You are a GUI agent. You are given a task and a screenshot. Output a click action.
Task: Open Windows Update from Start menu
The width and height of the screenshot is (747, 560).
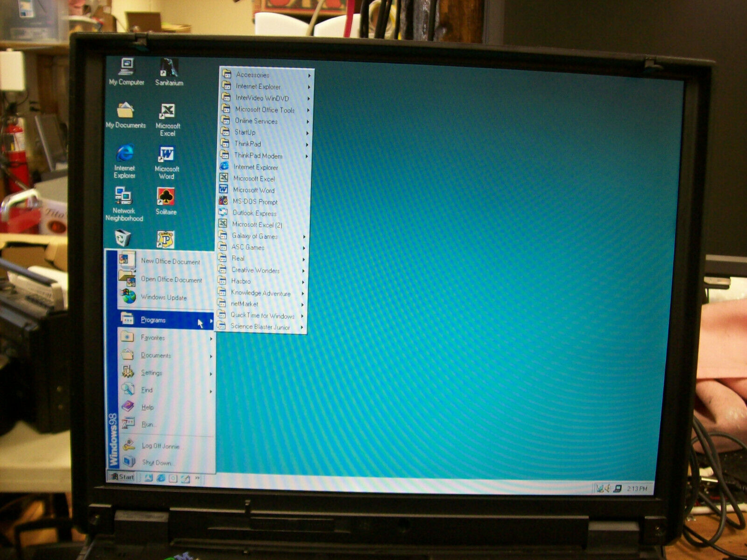pos(166,297)
